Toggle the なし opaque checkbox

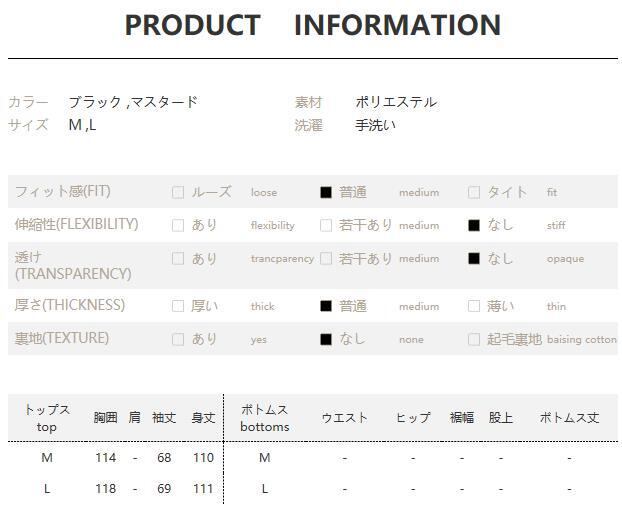coord(474,259)
